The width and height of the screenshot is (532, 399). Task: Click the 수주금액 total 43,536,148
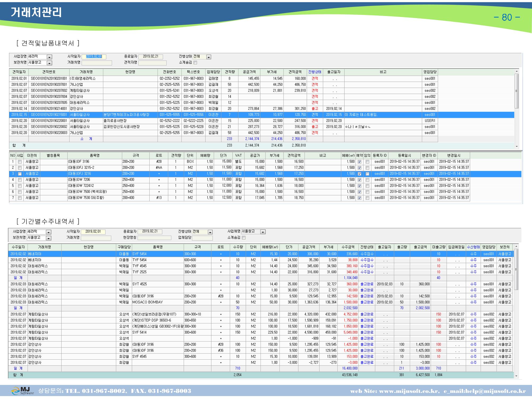350,375
